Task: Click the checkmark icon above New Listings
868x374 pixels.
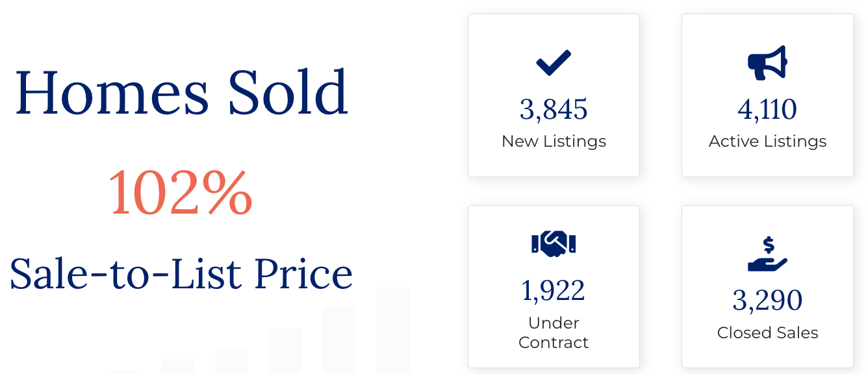Action: [x=554, y=62]
